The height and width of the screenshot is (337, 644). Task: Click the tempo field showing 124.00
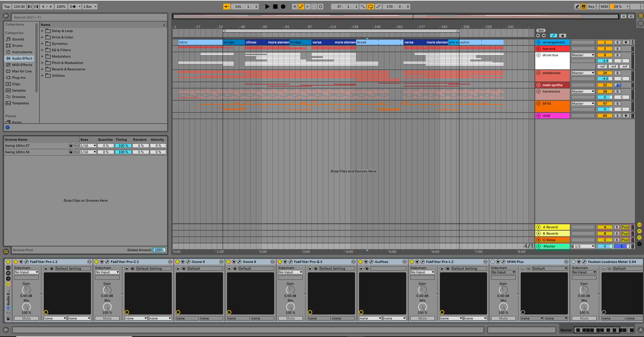click(19, 6)
